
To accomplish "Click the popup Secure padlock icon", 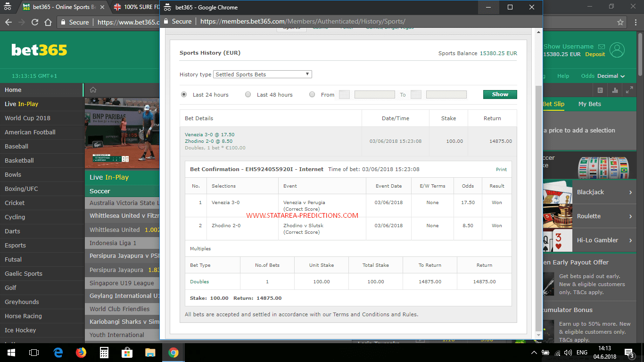I will click(x=166, y=21).
